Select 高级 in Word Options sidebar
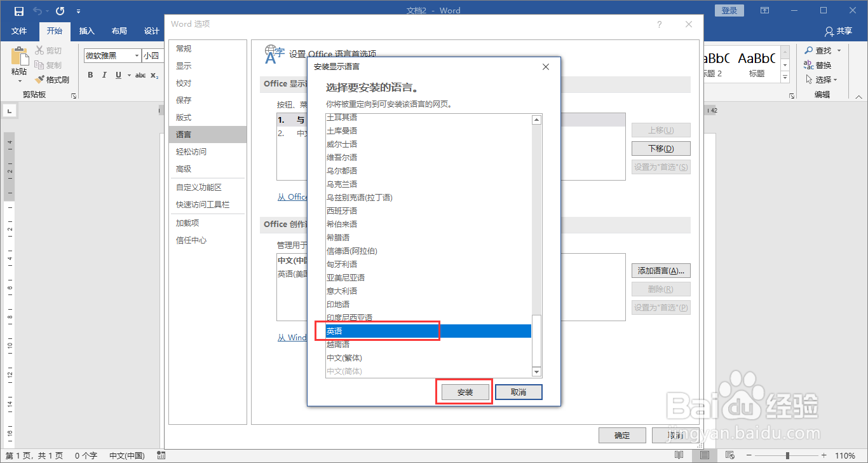 pos(208,169)
